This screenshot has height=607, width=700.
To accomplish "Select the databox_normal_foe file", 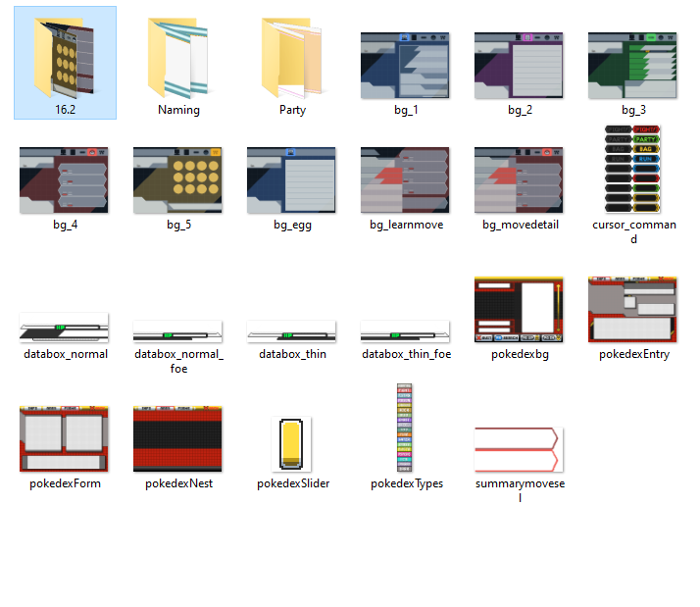I will [178, 330].
